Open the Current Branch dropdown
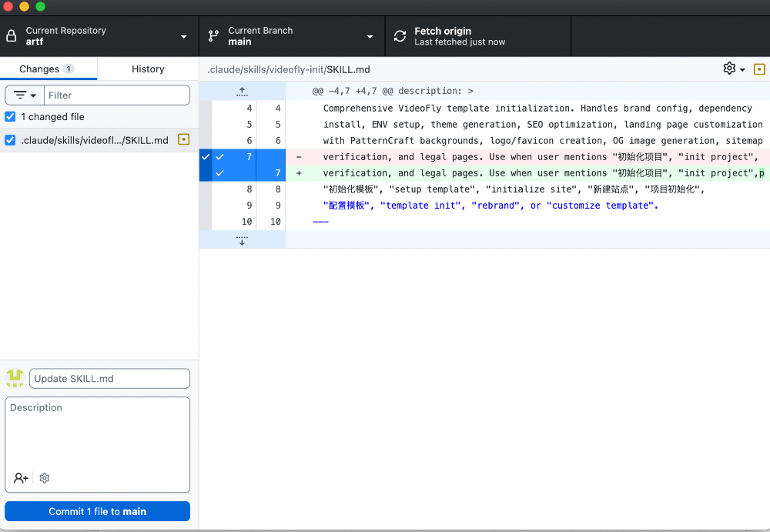 point(292,36)
